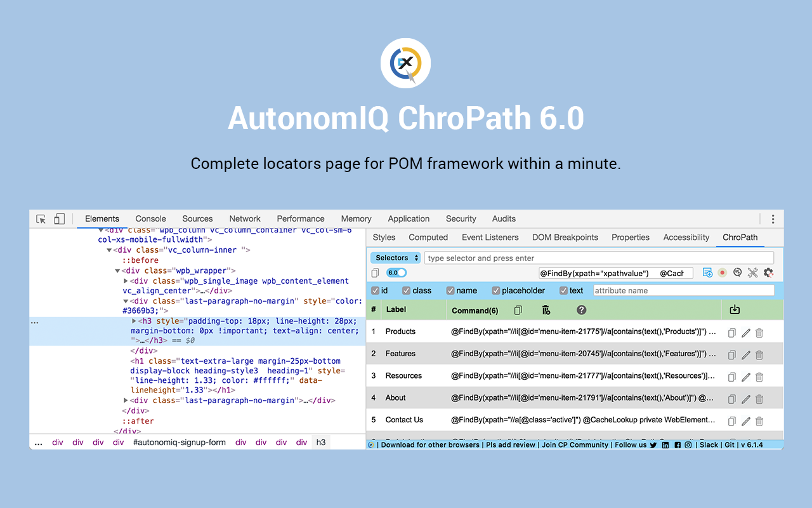Open the Twitter icon in the footer
This screenshot has width=812, height=508.
pos(653,445)
